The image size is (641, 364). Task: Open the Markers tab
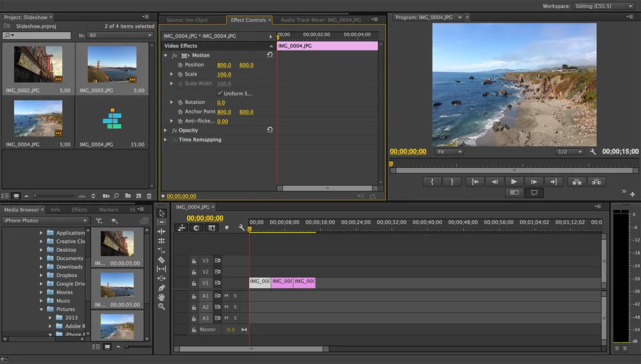pos(108,210)
